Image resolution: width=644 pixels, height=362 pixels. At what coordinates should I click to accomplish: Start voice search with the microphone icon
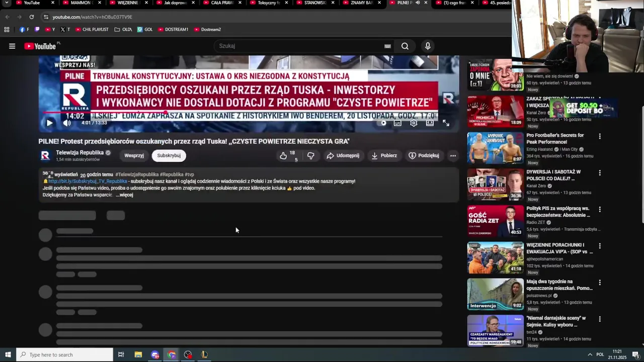tap(428, 46)
